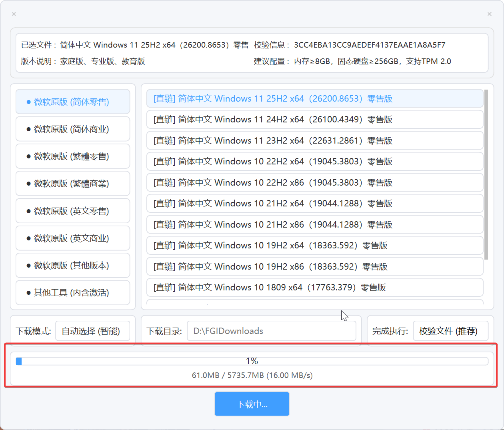Click the 1% download progress bar

click(252, 361)
